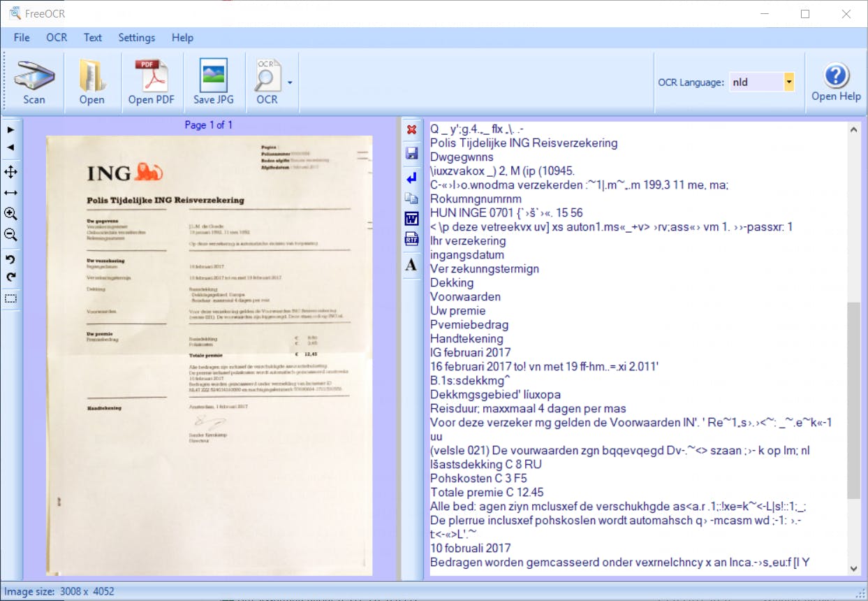Select the fit-to-screen four-arrow icon
The width and height of the screenshot is (868, 601).
point(10,172)
